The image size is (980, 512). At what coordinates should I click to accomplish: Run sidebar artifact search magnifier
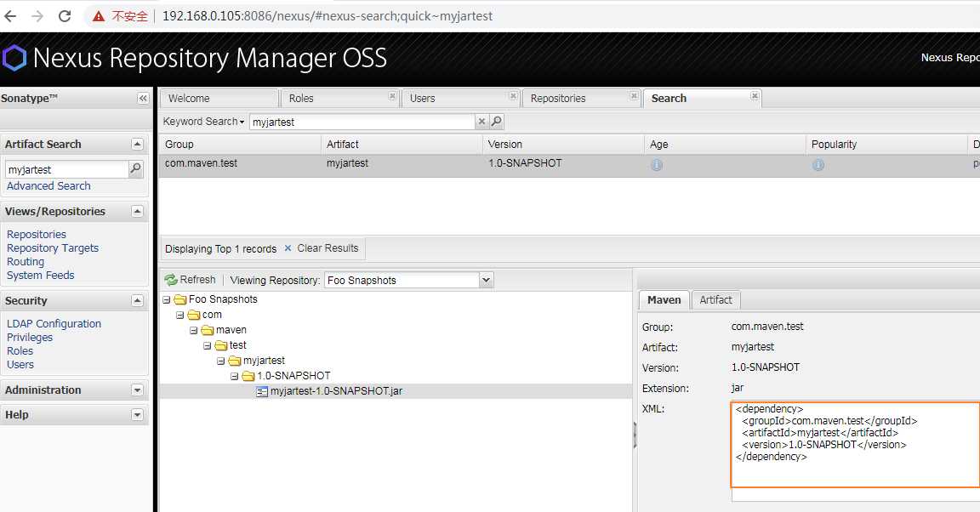tap(135, 168)
